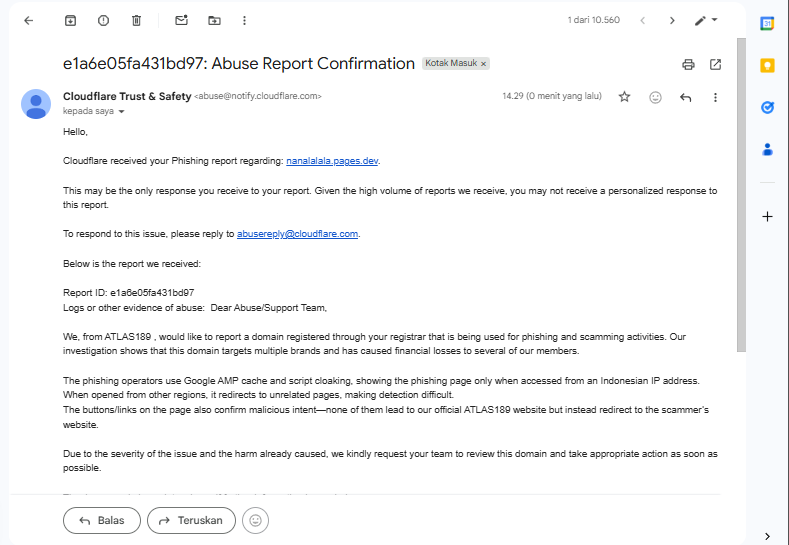Click the abusereply@cloudflare.com email link
The width and height of the screenshot is (789, 545).
point(297,234)
